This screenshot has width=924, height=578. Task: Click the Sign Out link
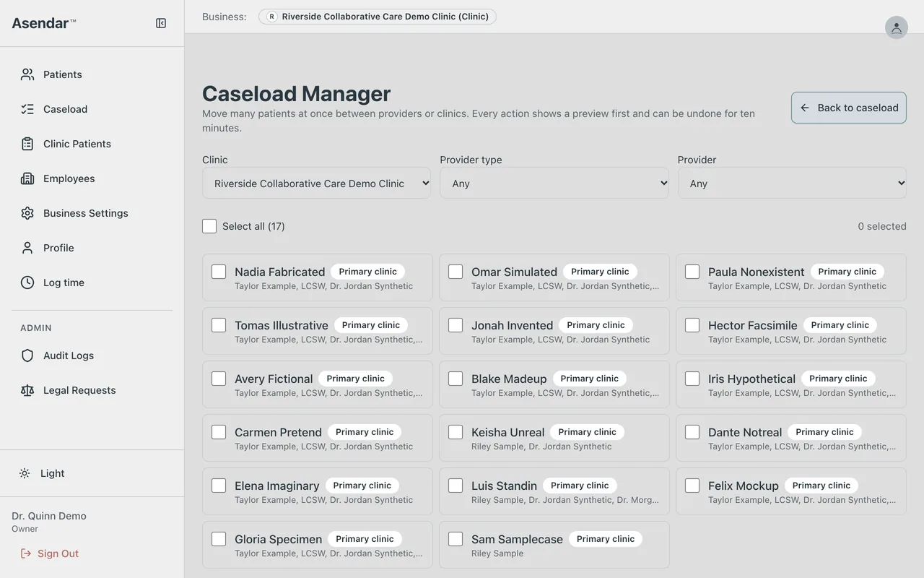coord(50,553)
